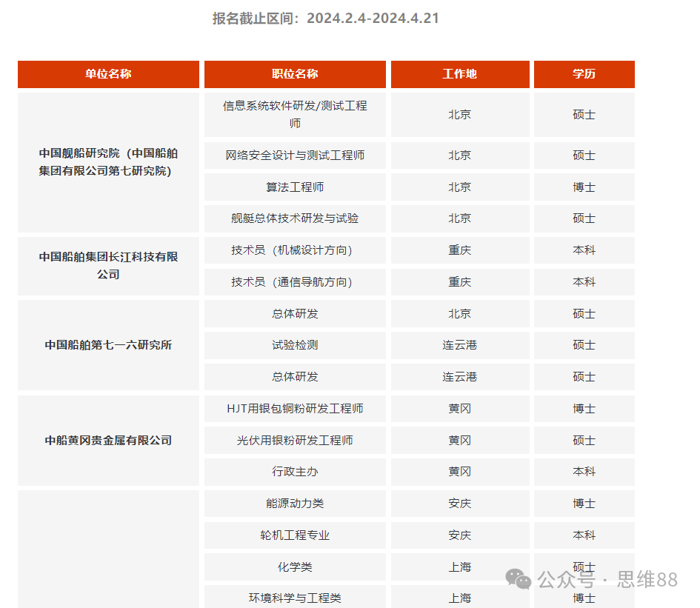Select the HJT用银包铜粉研发工程师 position
The image size is (700, 608).
click(295, 409)
